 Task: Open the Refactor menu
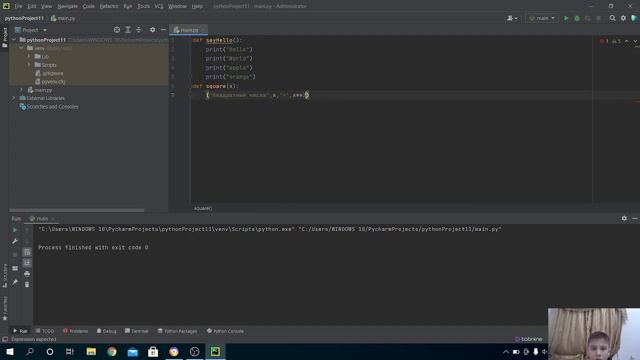tap(109, 6)
